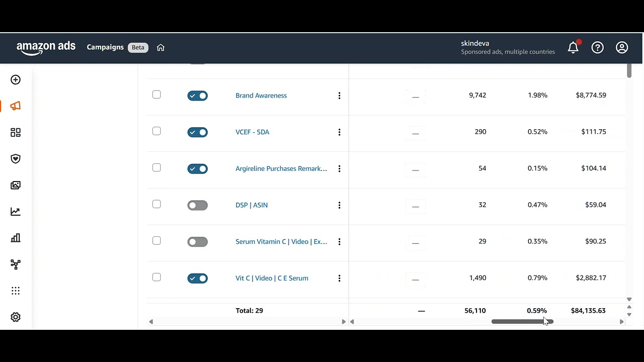Screen dimensions: 644x362
Task: Click the Total: 29 footer label
Action: coord(250,311)
